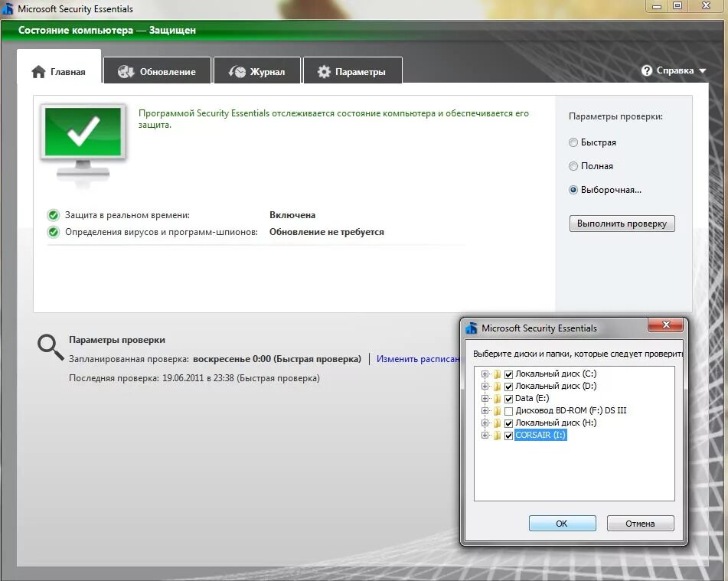Screen dimensions: 728x581
Task: Expand the Локальный диск (H:) tree node
Action: point(485,423)
